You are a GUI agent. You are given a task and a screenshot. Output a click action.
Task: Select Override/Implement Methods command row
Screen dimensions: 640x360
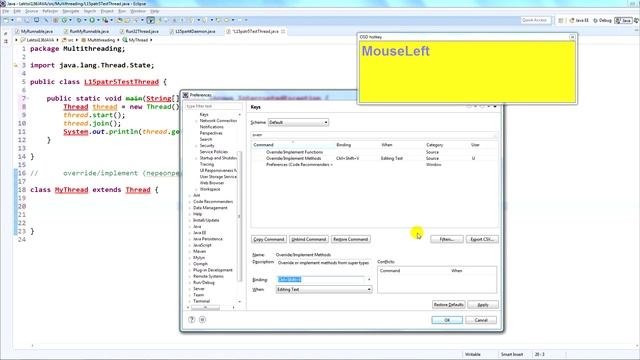tap(374, 158)
